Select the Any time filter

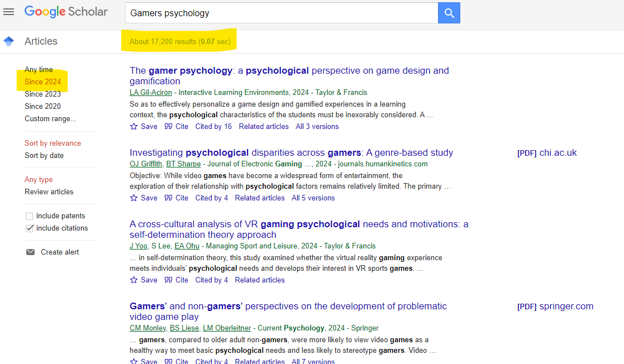click(x=39, y=70)
